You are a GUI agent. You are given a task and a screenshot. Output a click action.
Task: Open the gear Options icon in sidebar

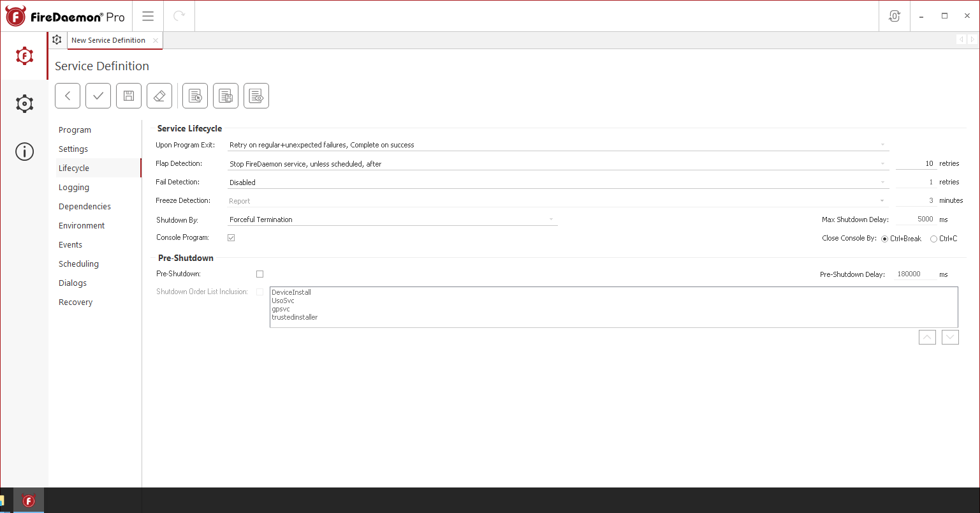[24, 103]
